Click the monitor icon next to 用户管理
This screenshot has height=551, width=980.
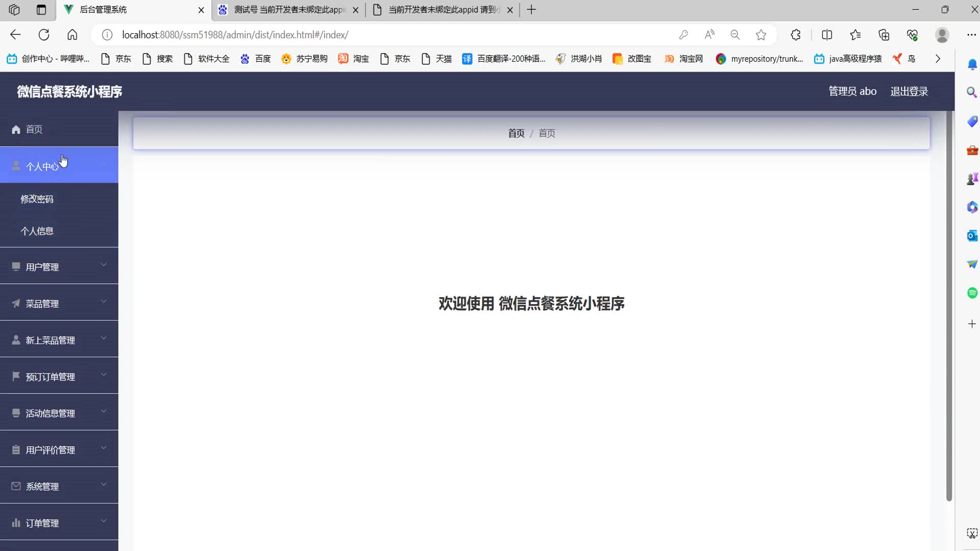click(x=16, y=267)
